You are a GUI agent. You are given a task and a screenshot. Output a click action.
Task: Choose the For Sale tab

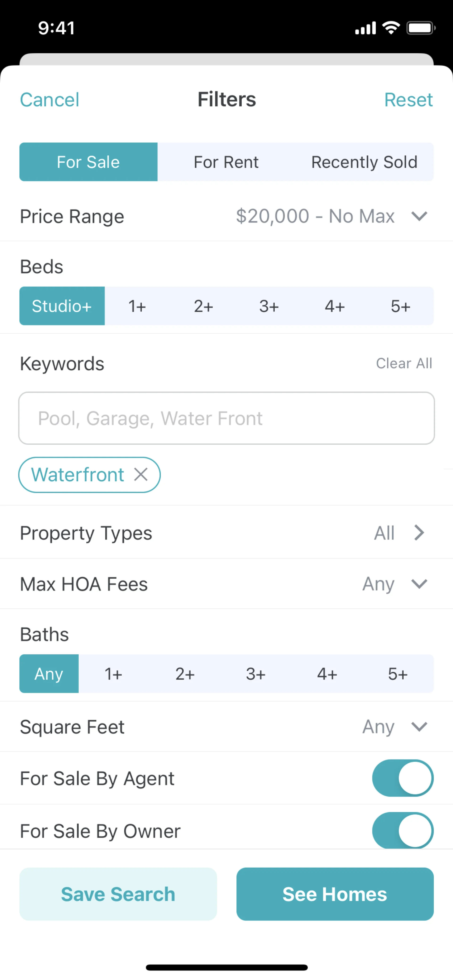88,162
